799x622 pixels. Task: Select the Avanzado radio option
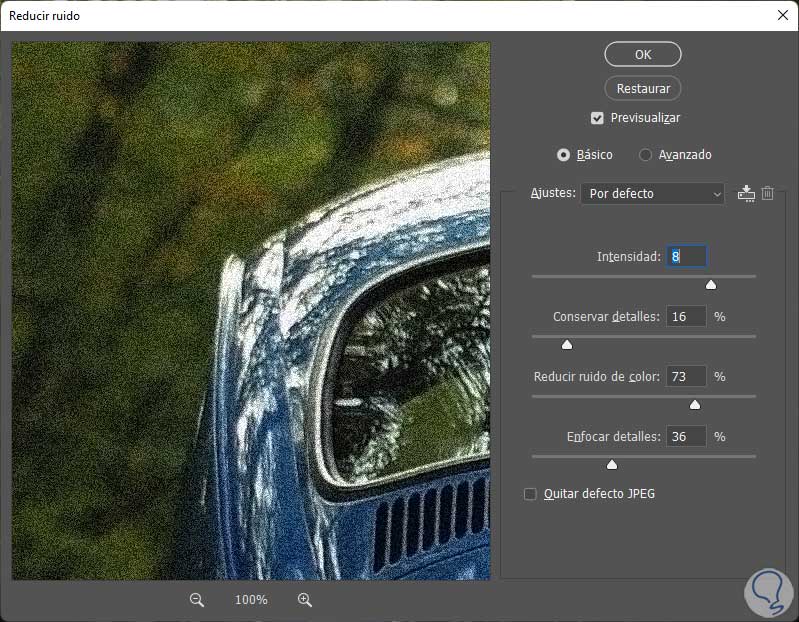click(x=645, y=155)
